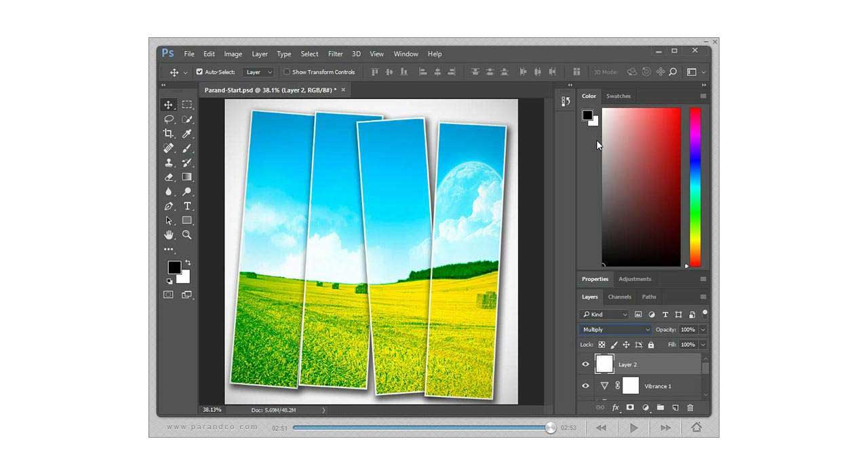The height and width of the screenshot is (475, 868).
Task: Enable Lock transparent pixels
Action: pyautogui.click(x=601, y=345)
